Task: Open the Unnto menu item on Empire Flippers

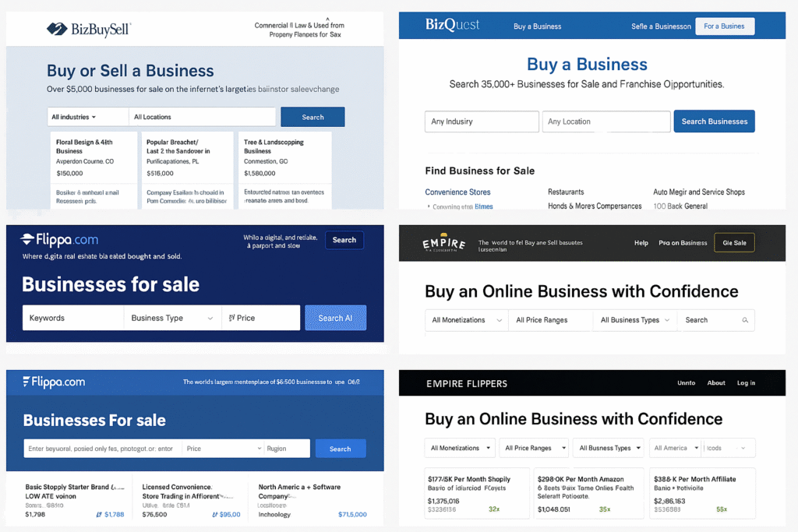Action: pos(686,383)
